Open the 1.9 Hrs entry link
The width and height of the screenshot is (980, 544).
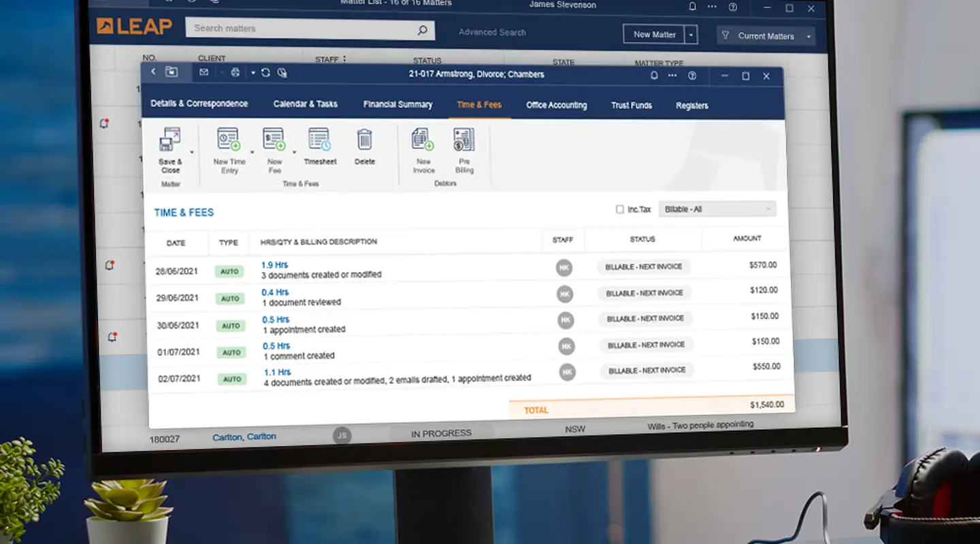274,265
